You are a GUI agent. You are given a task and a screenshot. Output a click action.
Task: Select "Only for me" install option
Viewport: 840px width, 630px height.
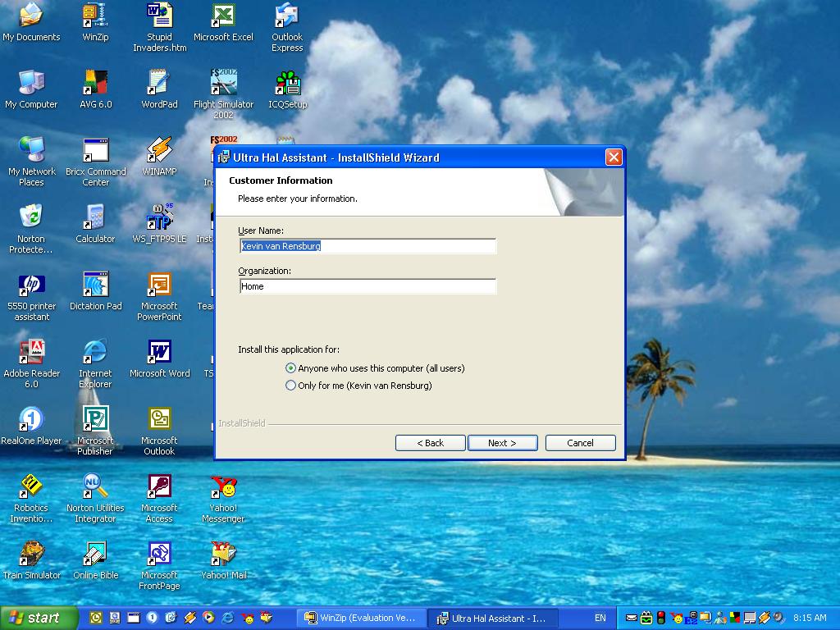coord(290,386)
